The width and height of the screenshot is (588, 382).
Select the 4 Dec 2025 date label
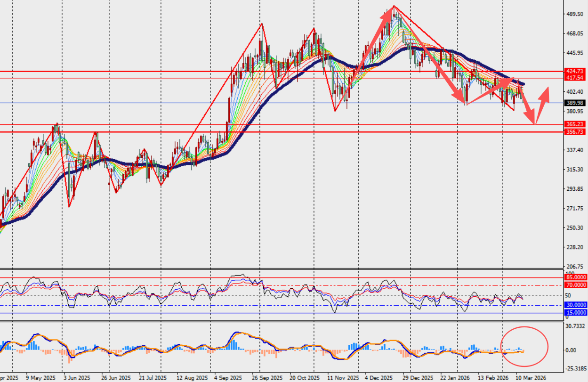pyautogui.click(x=379, y=378)
